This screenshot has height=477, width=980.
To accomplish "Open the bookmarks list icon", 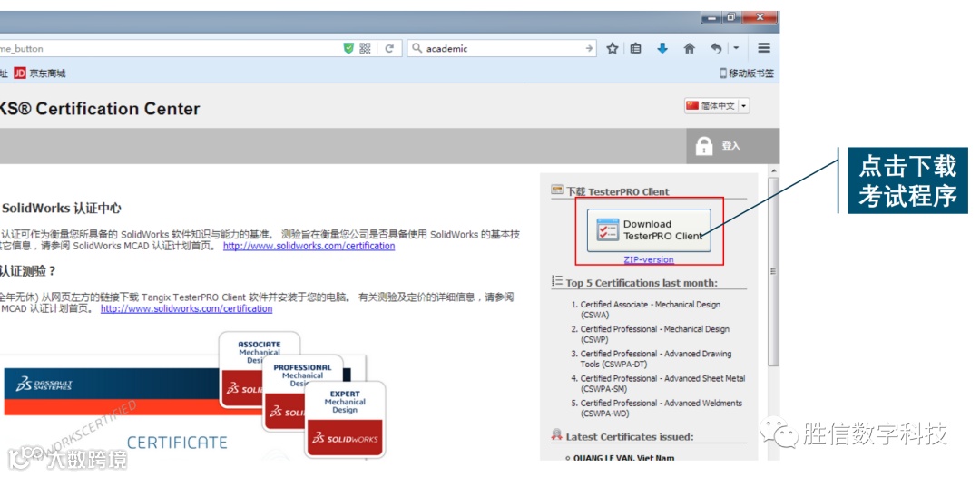I will (635, 48).
